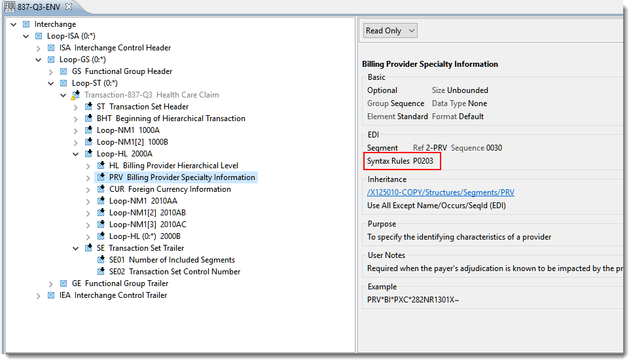Click the Interchange root node icon

click(26, 24)
